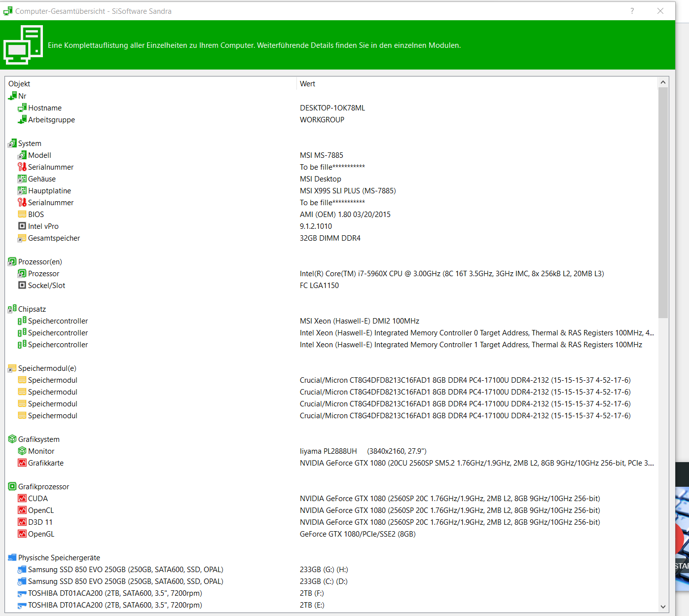Select the Grafikkarte tree row
689x616 pixels.
click(x=331, y=463)
